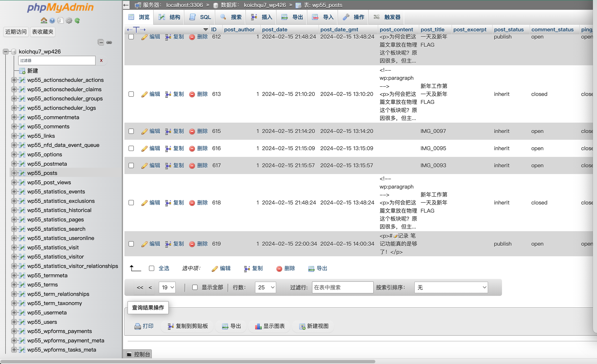Click the copy icon for row 619
597x364 pixels.
[168, 244]
